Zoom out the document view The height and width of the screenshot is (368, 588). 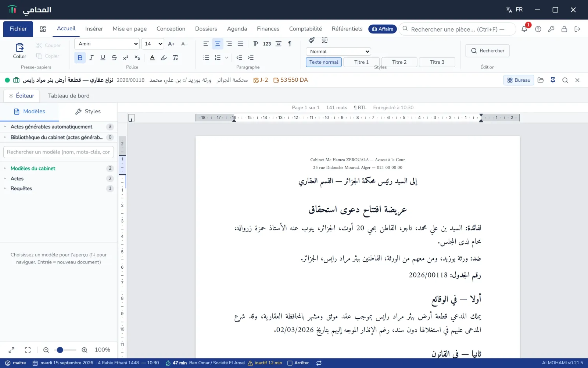46,350
